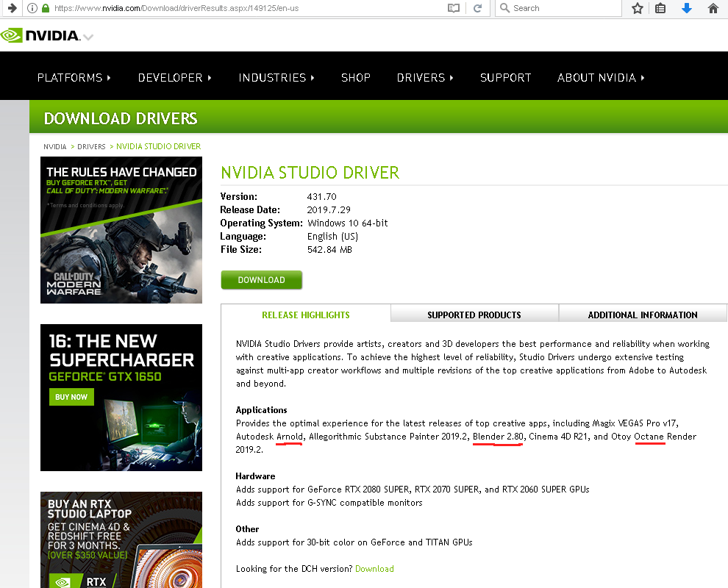
Task: Open the downloads arrow icon
Action: (x=687, y=8)
